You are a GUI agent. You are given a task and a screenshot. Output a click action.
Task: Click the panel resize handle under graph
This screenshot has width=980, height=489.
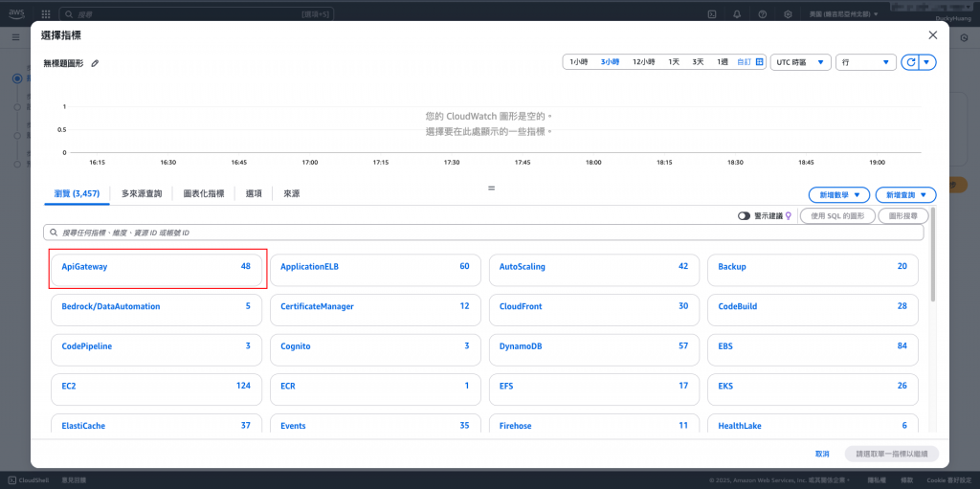tap(491, 188)
